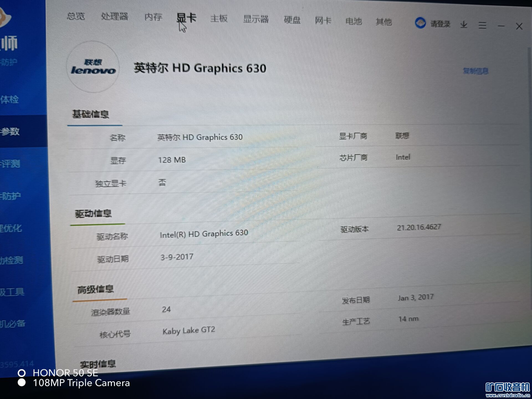Open 工具 in the left sidebar
The image size is (532, 399).
click(x=12, y=291)
